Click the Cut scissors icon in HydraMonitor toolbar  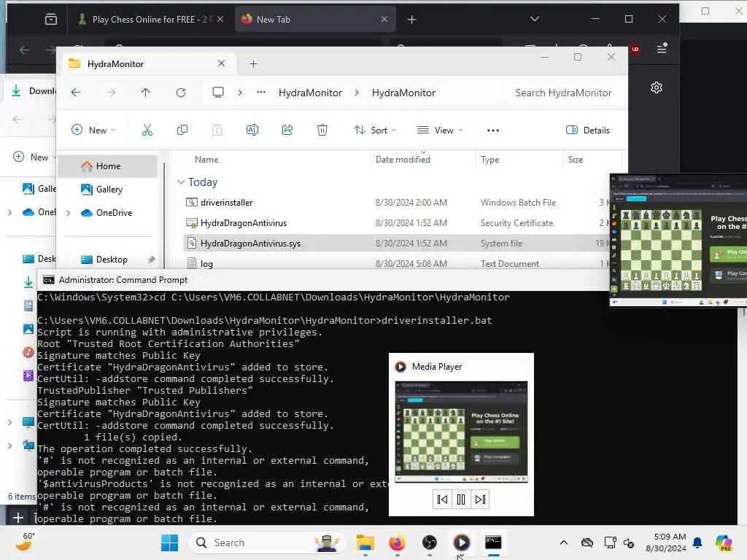pos(147,130)
